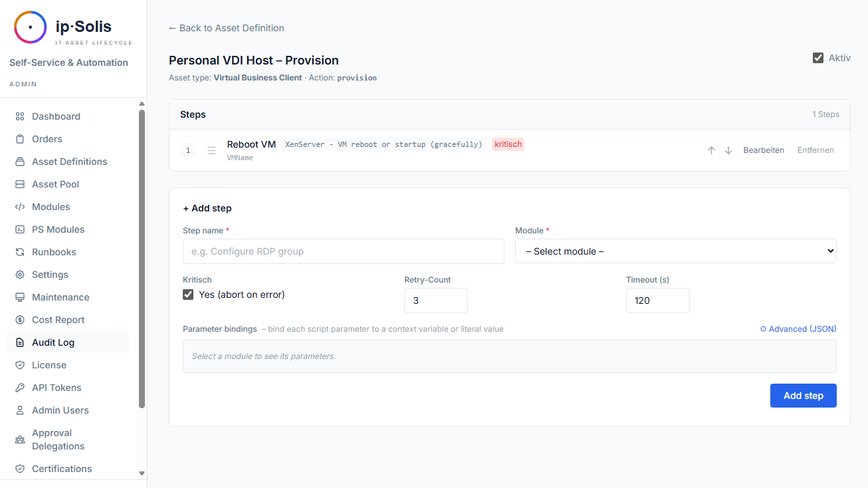The width and height of the screenshot is (868, 488).
Task: Open Orders in the sidebar
Action: click(x=68, y=139)
